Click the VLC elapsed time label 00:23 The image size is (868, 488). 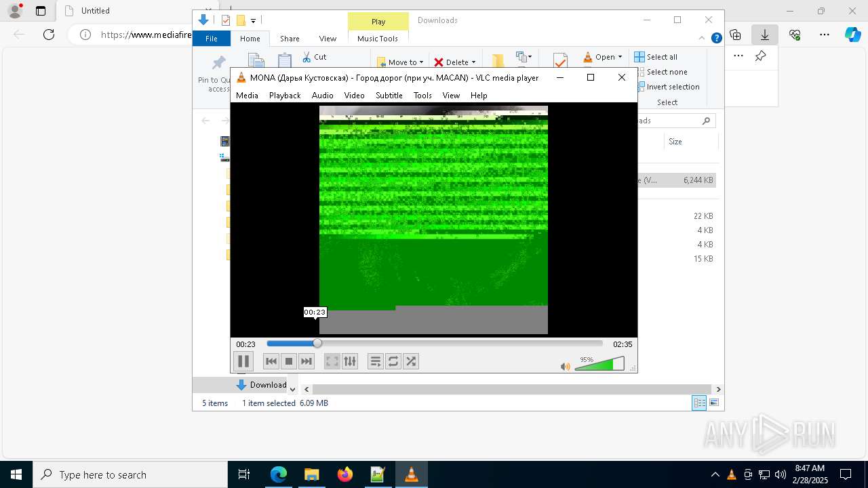click(x=245, y=344)
